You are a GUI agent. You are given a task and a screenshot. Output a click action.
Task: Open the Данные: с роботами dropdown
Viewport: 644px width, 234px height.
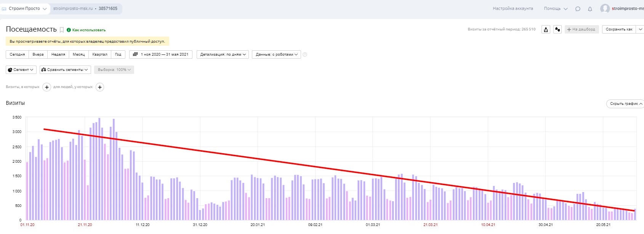[x=276, y=54]
